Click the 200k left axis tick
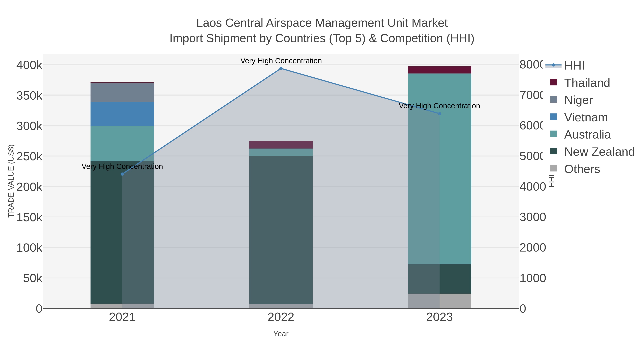Screen dimensions: 644x362 point(29,187)
